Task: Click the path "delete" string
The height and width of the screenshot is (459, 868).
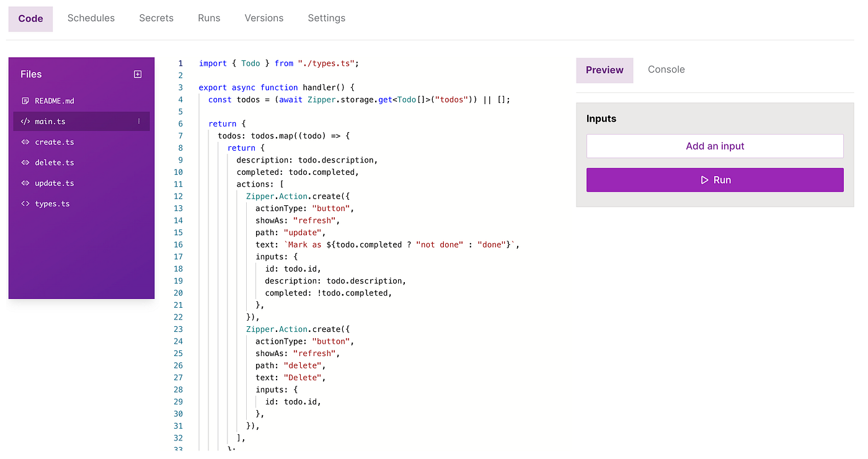Action: [303, 365]
